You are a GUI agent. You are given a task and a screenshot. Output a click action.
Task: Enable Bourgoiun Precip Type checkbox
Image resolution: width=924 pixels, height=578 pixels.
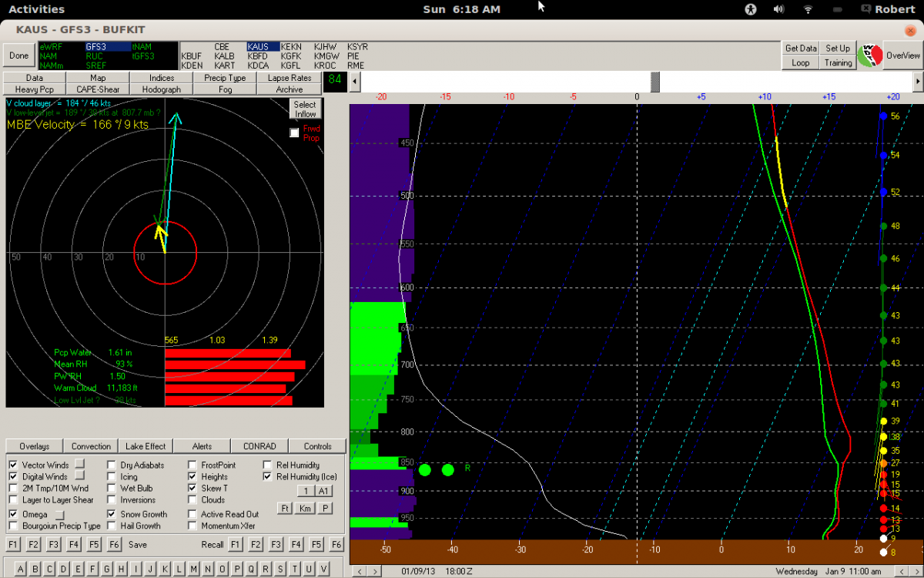pos(13,526)
